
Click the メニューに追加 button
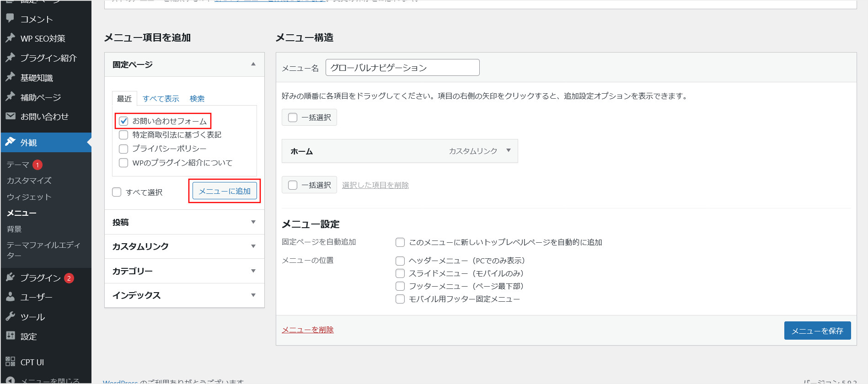click(225, 191)
